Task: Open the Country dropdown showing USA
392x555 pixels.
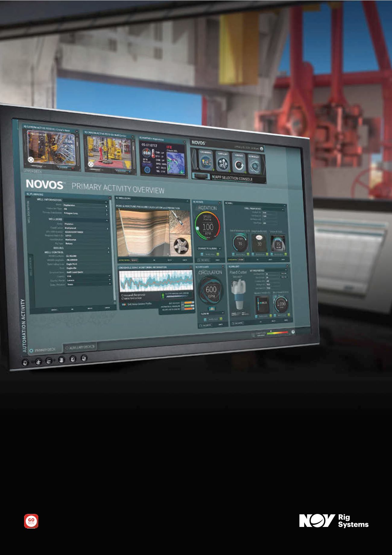Action: pos(109,276)
